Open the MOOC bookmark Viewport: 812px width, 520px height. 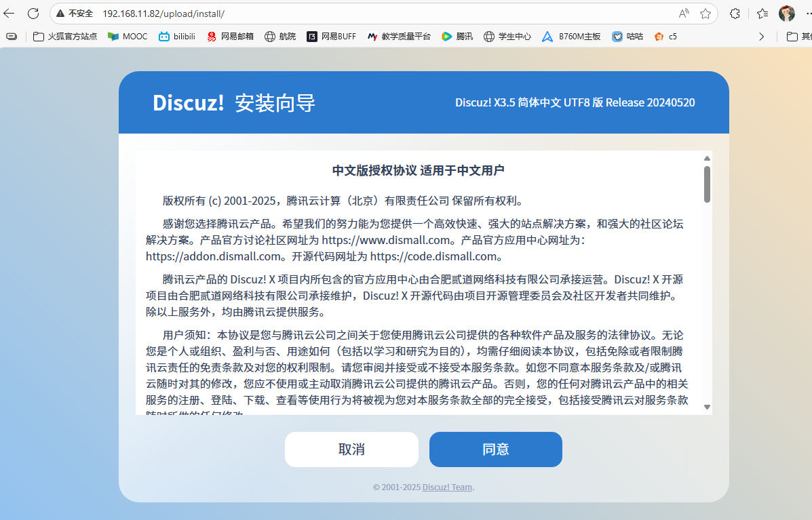pyautogui.click(x=128, y=36)
